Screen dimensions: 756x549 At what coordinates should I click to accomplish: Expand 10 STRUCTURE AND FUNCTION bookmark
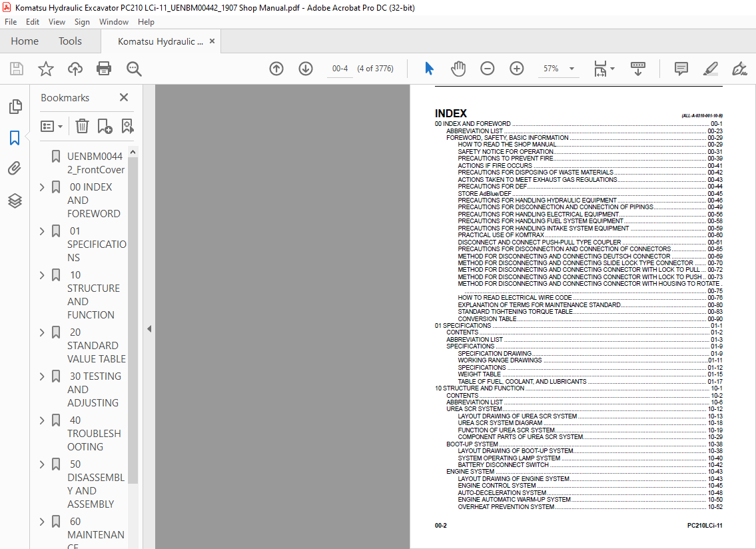[x=42, y=275]
